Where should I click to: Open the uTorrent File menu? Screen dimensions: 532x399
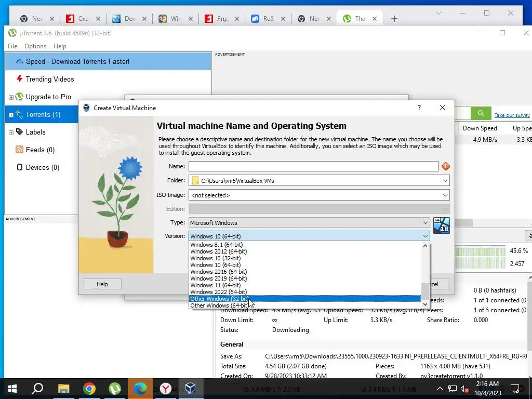point(12,46)
